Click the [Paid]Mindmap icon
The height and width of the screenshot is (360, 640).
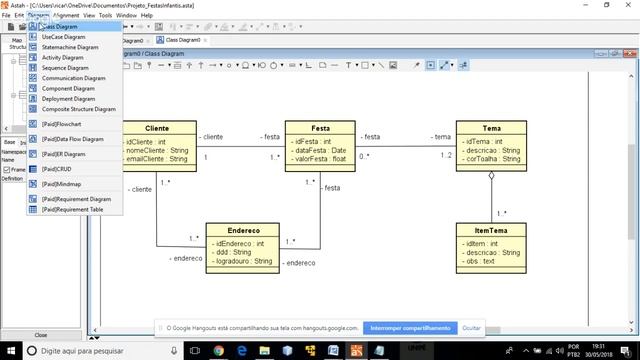click(33, 184)
